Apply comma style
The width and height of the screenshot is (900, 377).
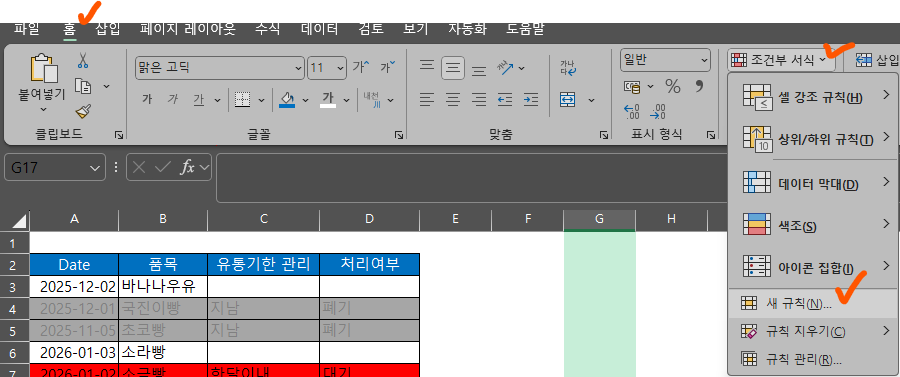(x=699, y=87)
